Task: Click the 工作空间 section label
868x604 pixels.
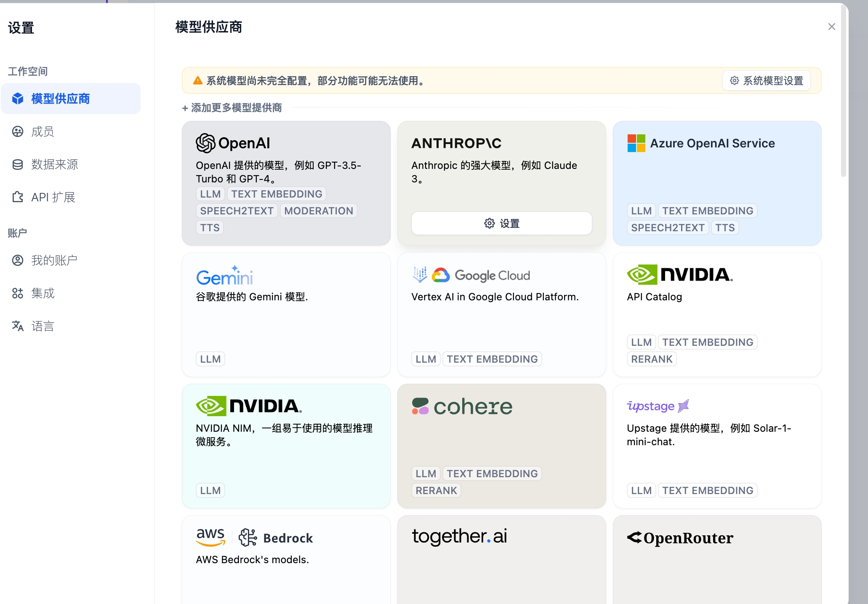Action: point(28,71)
